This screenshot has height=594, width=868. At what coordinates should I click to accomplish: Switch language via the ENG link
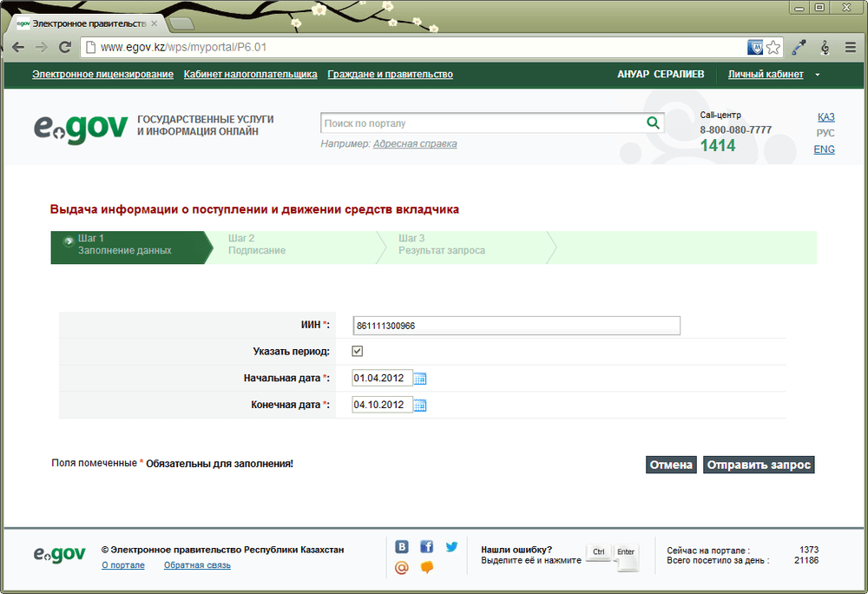(824, 149)
